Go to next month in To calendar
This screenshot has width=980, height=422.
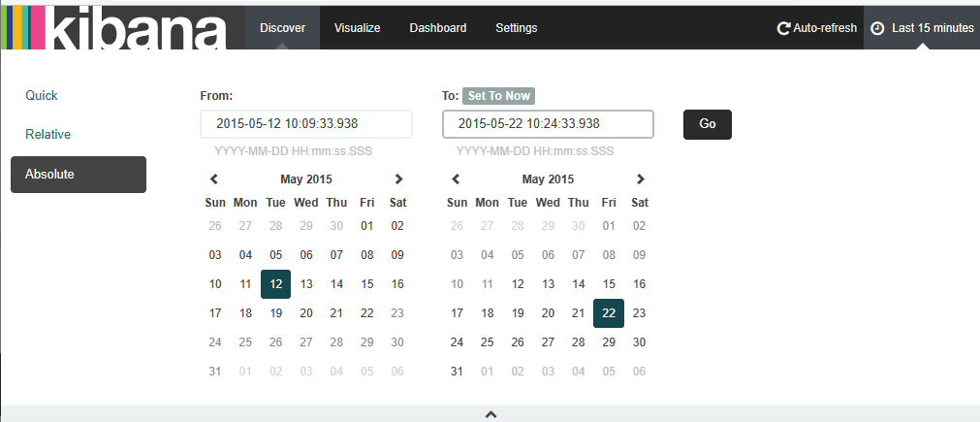pos(640,179)
